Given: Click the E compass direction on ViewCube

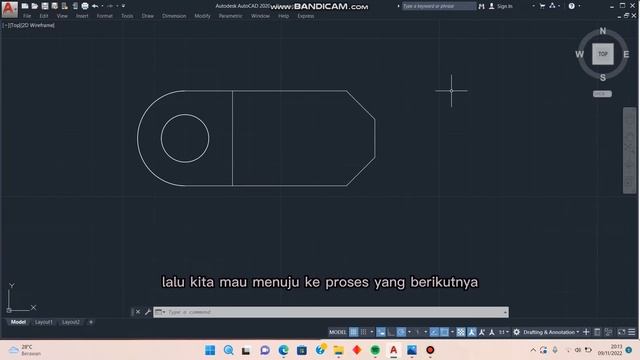Looking at the screenshot, I should coord(626,54).
